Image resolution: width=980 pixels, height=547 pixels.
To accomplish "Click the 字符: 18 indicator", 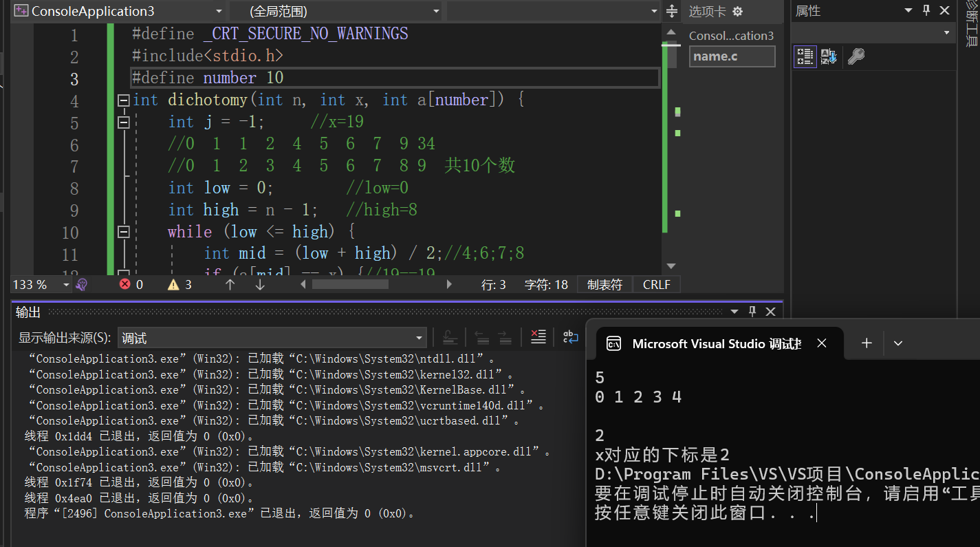I will [546, 284].
